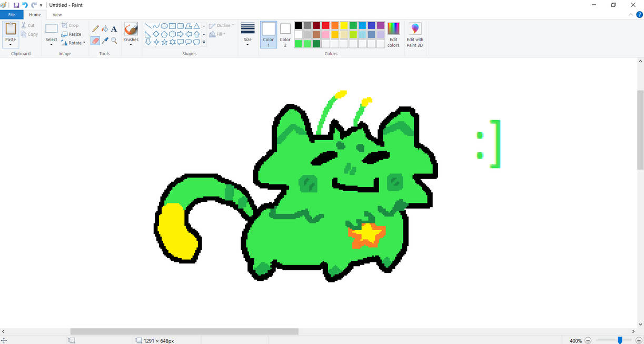Viewport: 644px width, 344px height.
Task: Select the Curve shape
Action: click(x=156, y=26)
